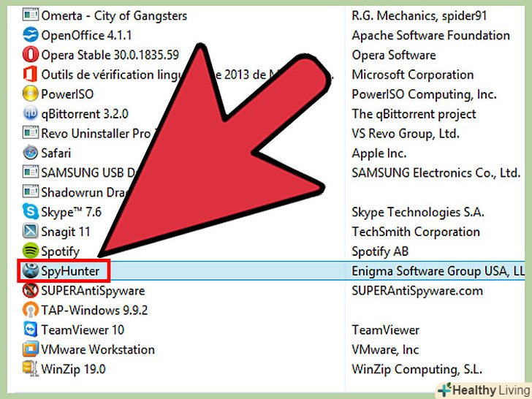Screen dimensions: 532x399
Task: Select Opera Stable 30.0.1835.59 in the list
Action: coord(110,56)
